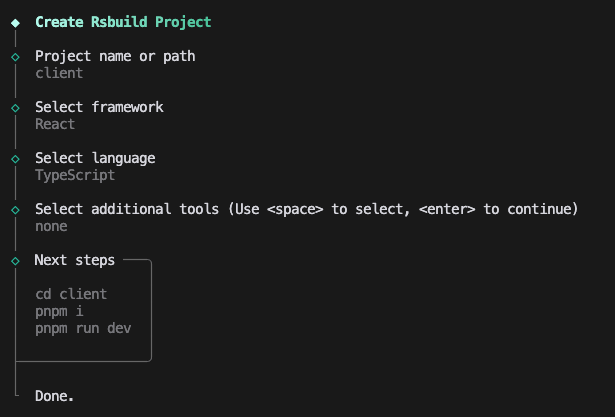This screenshot has height=417, width=615.
Task: Click the diamond marker beside Select language
Action: coord(15,159)
